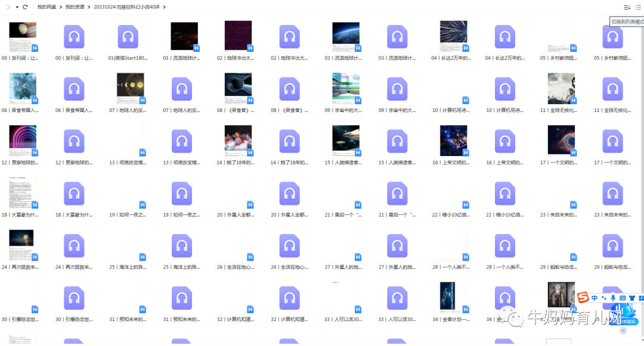The height and width of the screenshot is (346, 644).
Task: Select the 21 | 最后一个 audio file
Action: tap(397, 194)
